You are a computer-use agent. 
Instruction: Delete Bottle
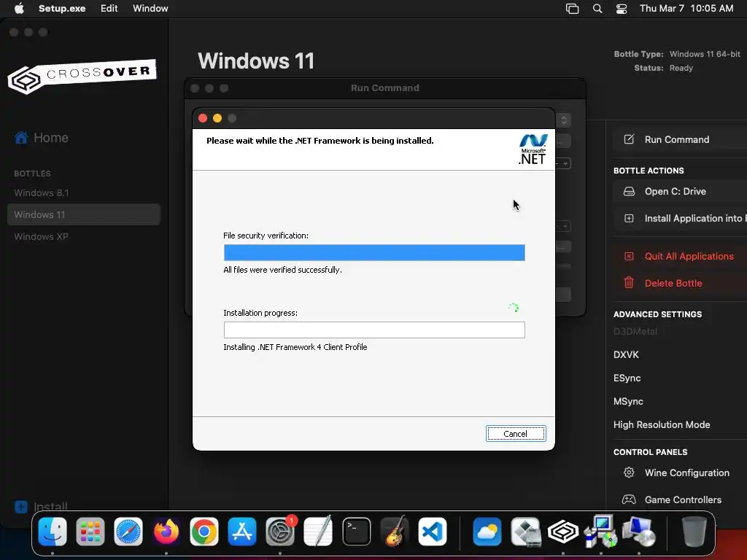673,284
